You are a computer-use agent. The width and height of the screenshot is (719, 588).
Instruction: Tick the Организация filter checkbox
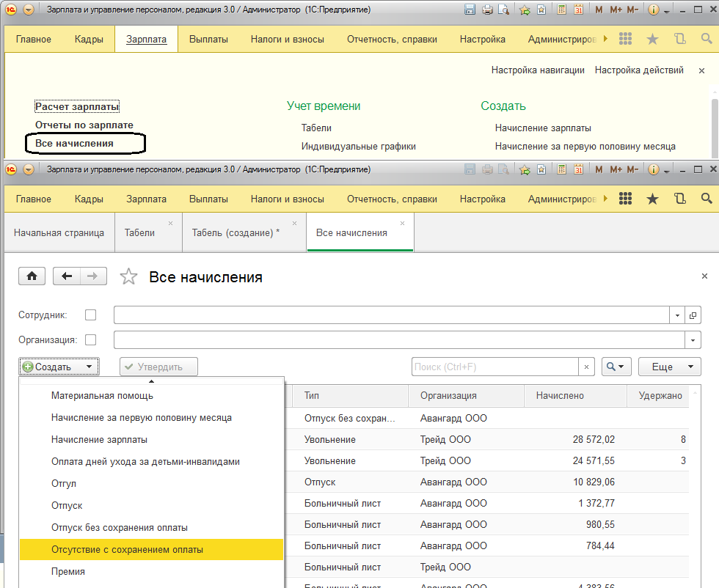click(x=91, y=340)
